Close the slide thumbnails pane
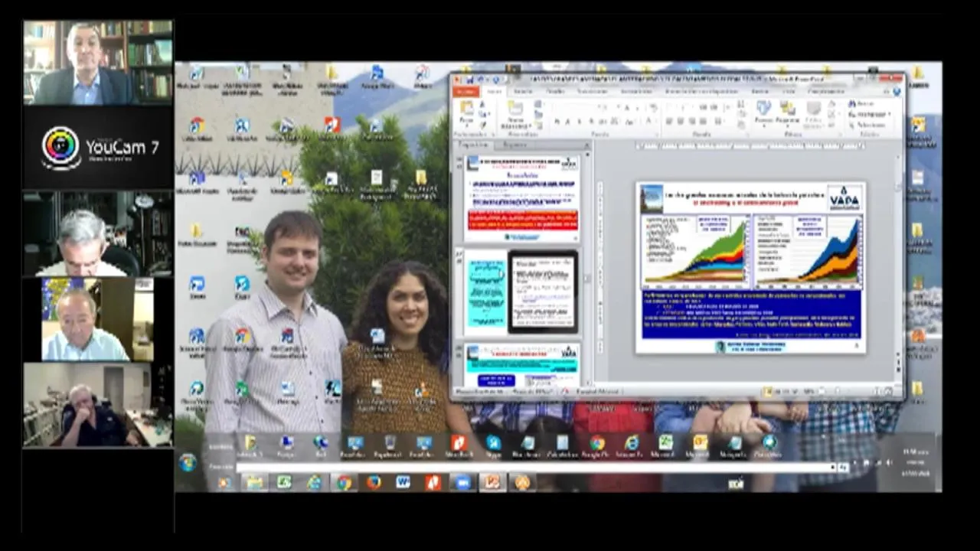980x551 pixels. [x=587, y=144]
